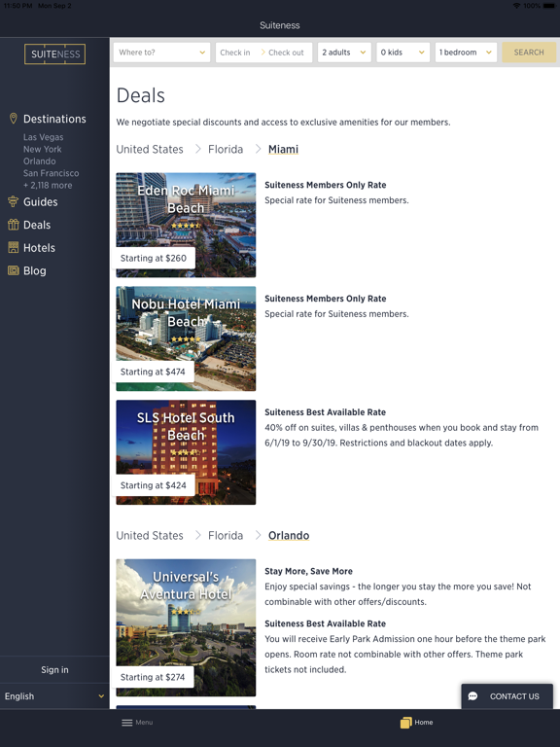Click the Destinations map pin icon
The image size is (560, 747).
pyautogui.click(x=14, y=119)
